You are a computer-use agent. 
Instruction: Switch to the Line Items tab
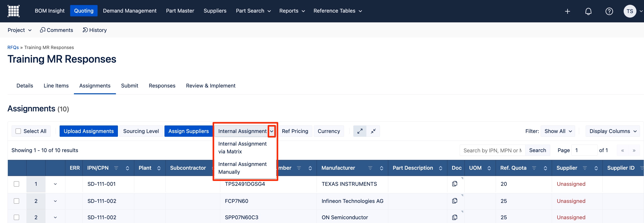pos(56,86)
